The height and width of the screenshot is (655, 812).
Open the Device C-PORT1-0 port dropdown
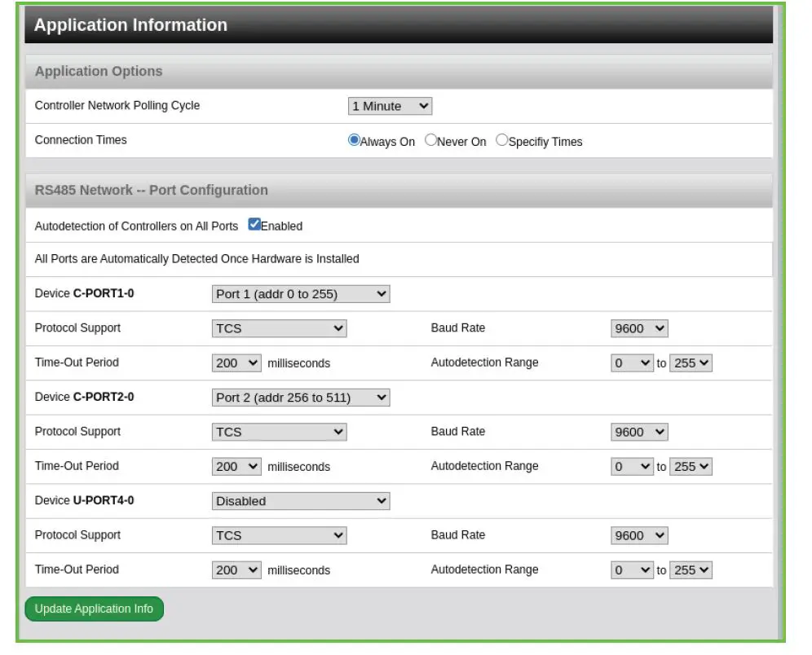(x=300, y=294)
